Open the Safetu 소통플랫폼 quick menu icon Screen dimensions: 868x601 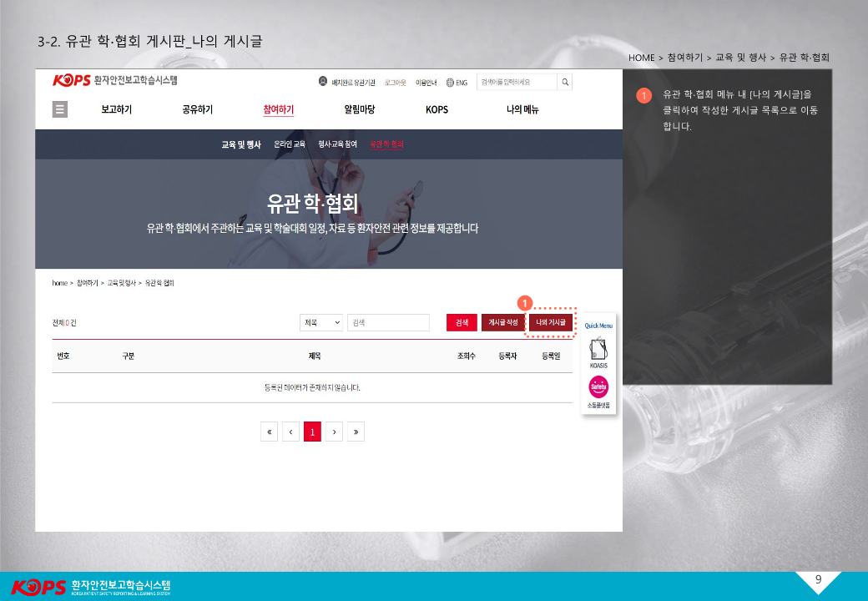click(598, 388)
